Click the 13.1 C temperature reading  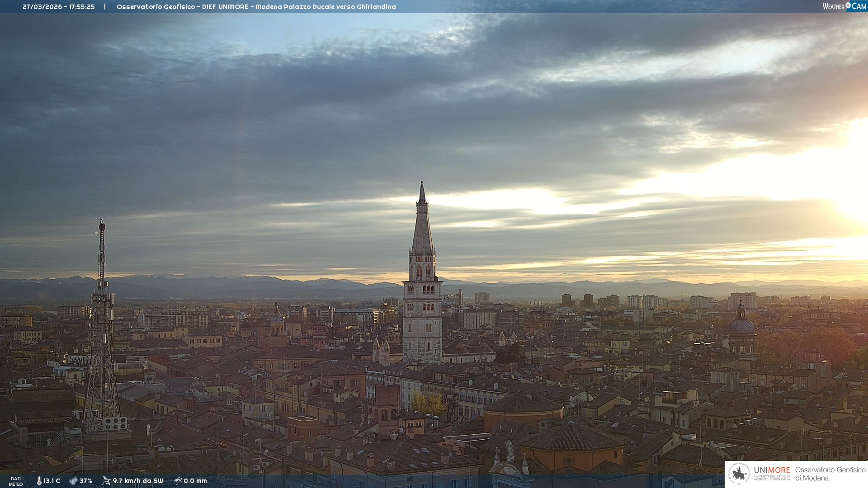click(x=52, y=481)
